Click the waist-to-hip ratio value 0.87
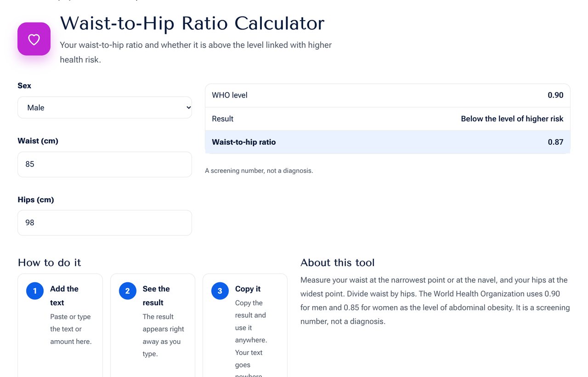This screenshot has width=588, height=377. (555, 142)
